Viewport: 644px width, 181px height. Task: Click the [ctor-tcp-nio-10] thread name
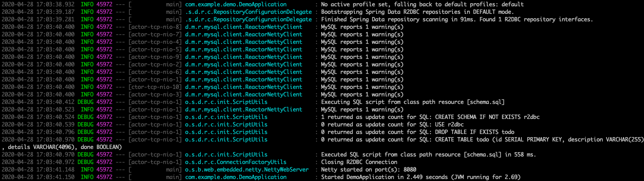tap(155, 87)
